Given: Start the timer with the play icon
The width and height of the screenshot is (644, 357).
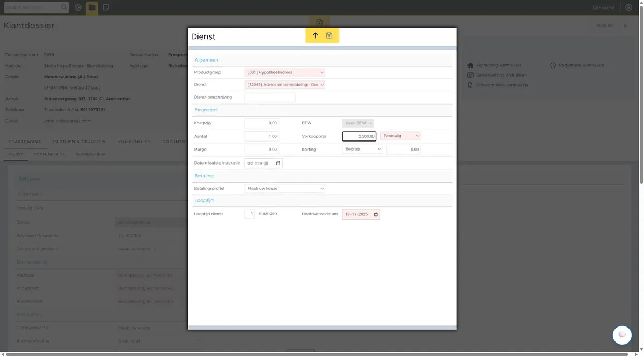Looking at the screenshot, I should (x=625, y=26).
